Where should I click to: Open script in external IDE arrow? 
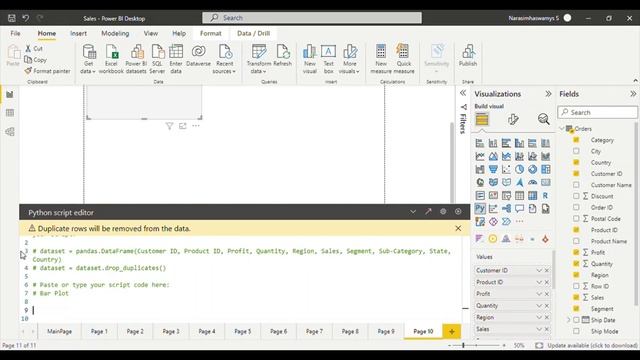pyautogui.click(x=428, y=212)
